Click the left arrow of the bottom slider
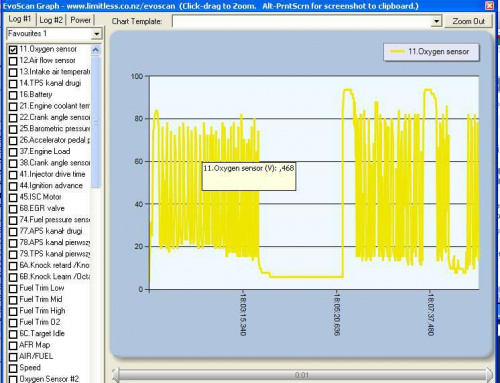500x383 pixels. 115,375
